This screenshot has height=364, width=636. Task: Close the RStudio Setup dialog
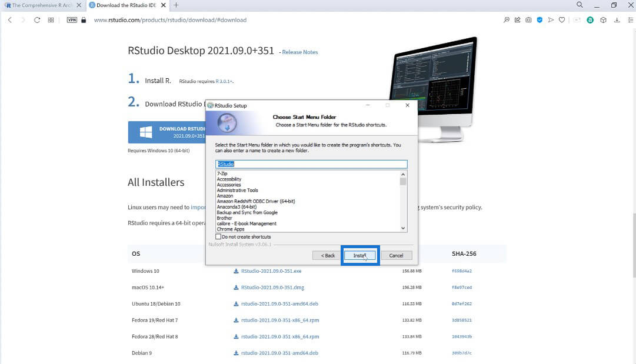tap(408, 105)
